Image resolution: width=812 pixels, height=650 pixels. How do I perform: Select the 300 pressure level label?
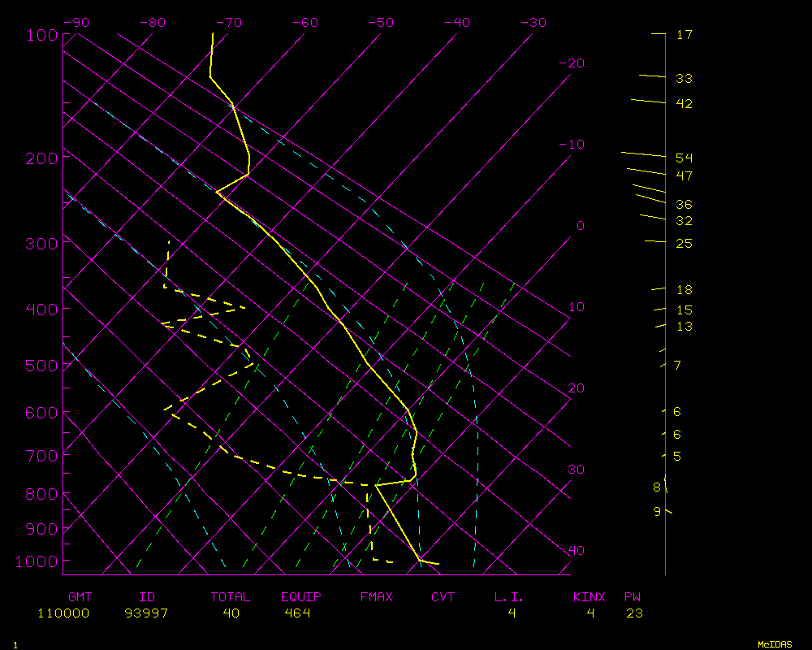(41, 243)
